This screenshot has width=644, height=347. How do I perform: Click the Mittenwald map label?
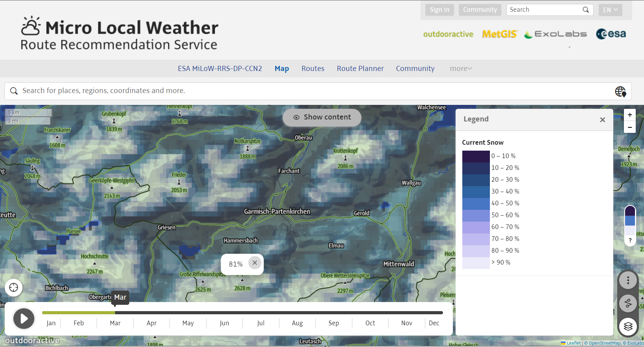(399, 264)
